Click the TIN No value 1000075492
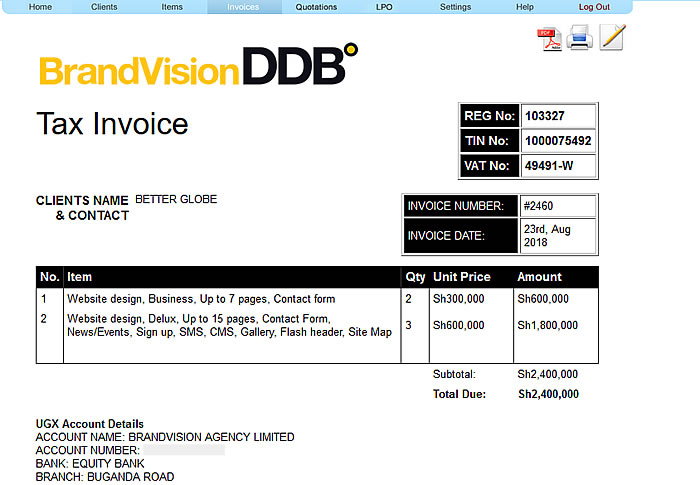700x485 pixels. coord(557,141)
